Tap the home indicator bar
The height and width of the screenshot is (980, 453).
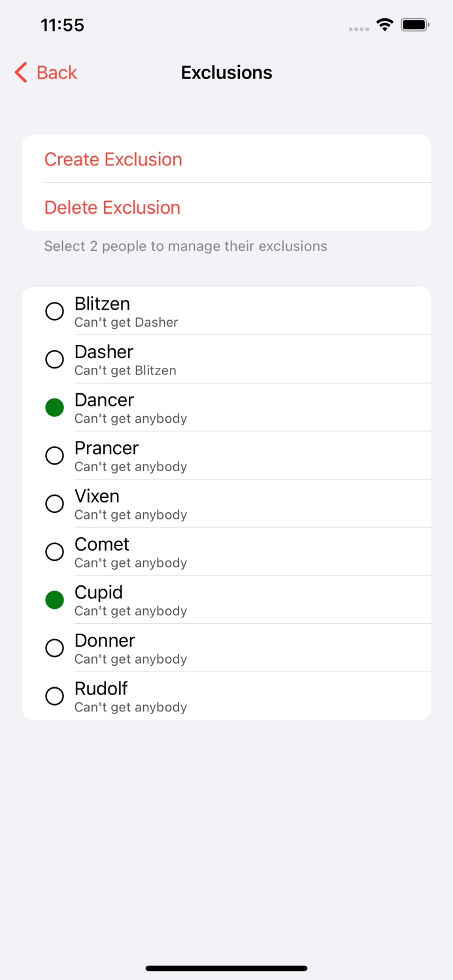coord(226,968)
